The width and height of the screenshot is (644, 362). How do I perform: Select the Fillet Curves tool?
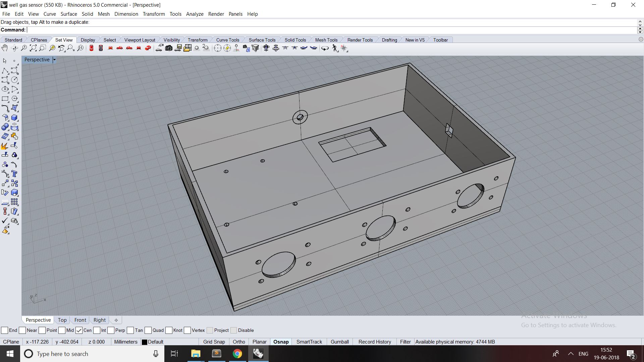5,108
